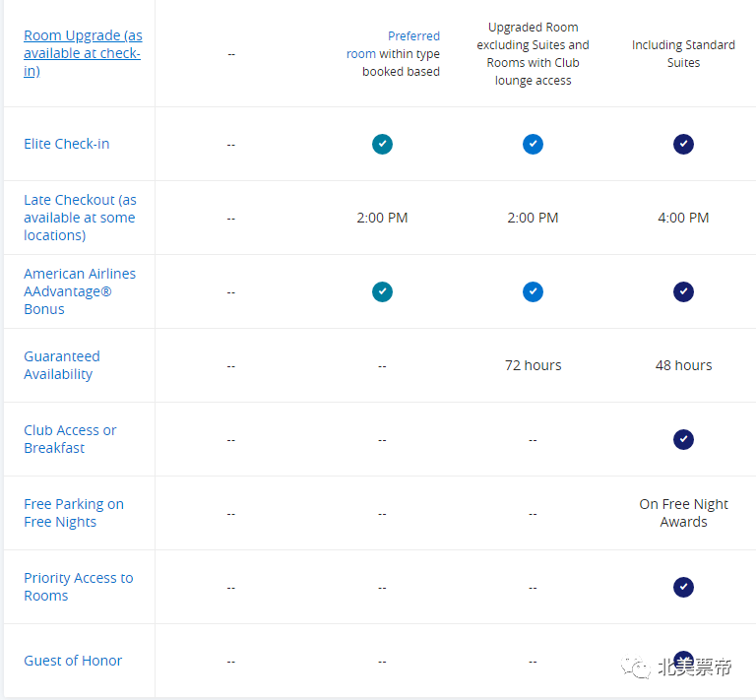Click the Club Access or Breakfast checkmark

point(683,439)
